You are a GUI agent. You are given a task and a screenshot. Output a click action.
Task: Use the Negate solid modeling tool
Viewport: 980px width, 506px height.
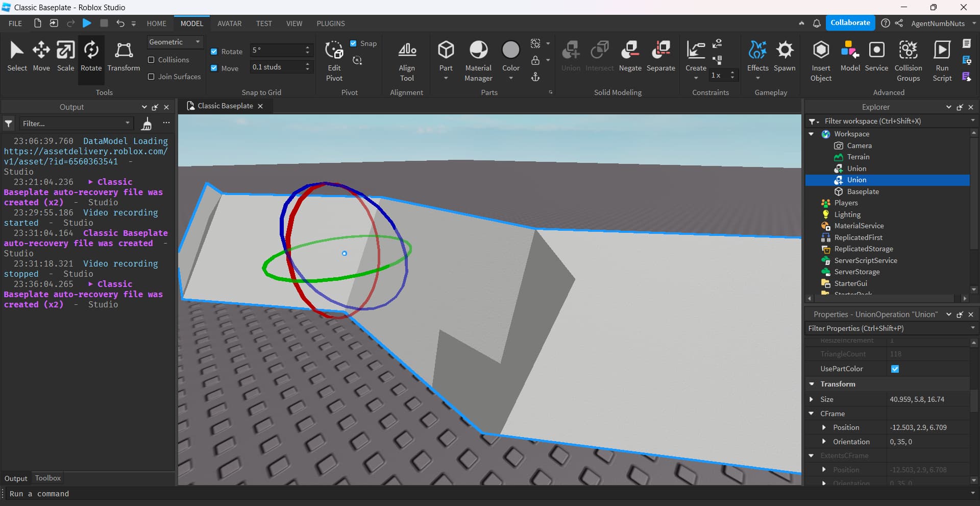[x=630, y=56]
